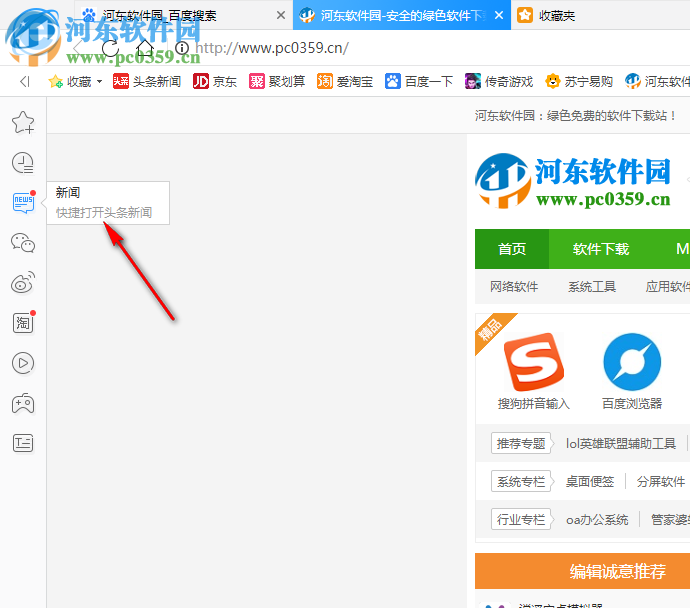Open the WeChat sidebar icon

23,242
